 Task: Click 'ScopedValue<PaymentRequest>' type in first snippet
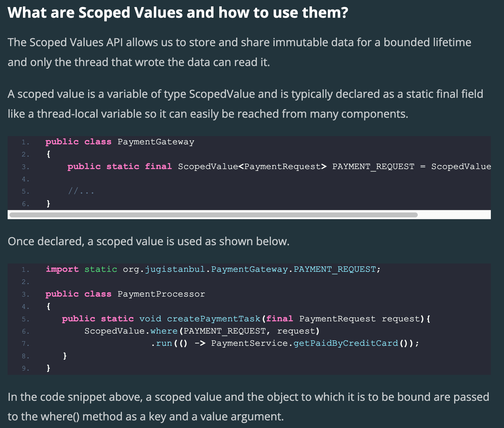(252, 167)
